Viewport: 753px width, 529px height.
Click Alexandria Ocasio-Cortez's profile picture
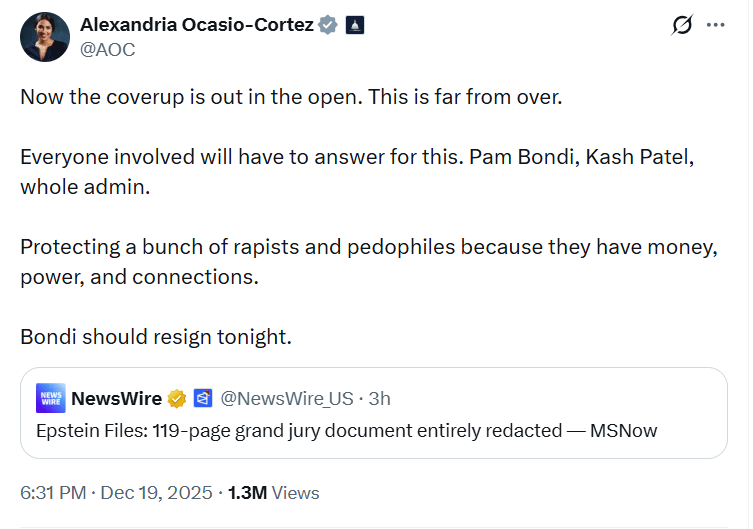click(43, 36)
